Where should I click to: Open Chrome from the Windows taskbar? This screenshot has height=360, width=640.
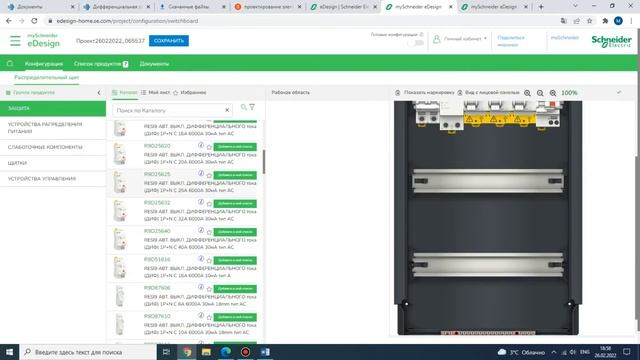pyautogui.click(x=187, y=352)
